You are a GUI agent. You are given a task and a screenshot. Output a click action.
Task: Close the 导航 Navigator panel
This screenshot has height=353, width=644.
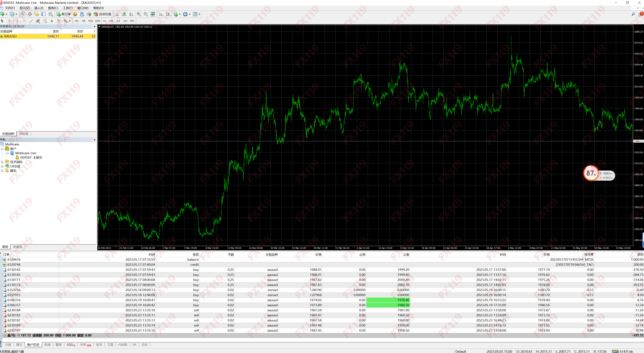click(94, 140)
